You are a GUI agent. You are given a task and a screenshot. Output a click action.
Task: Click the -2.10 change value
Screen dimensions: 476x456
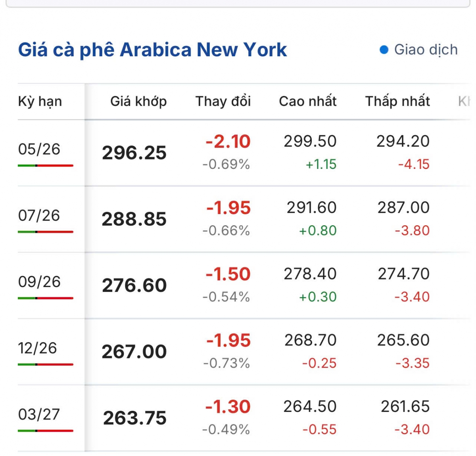pyautogui.click(x=228, y=142)
